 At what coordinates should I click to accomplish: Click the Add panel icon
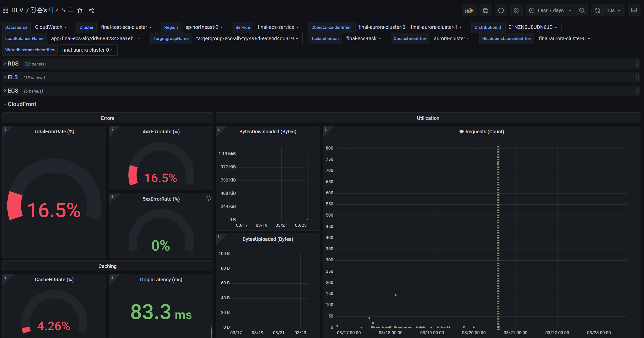click(x=469, y=10)
